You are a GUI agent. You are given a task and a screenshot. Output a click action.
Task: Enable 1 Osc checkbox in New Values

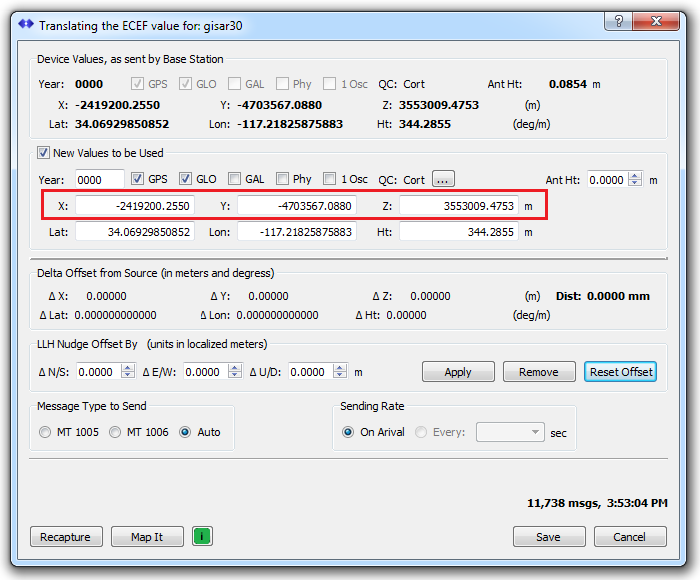point(329,179)
